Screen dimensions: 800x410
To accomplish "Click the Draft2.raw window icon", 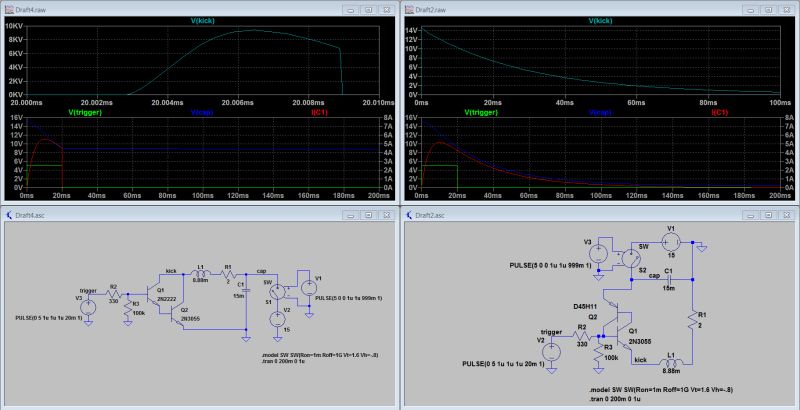I will click(409, 9).
